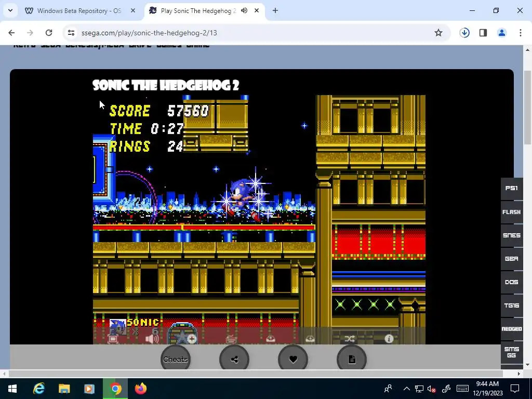
Task: Click the scroll down arrow on page scrollbar
Action: (x=527, y=365)
